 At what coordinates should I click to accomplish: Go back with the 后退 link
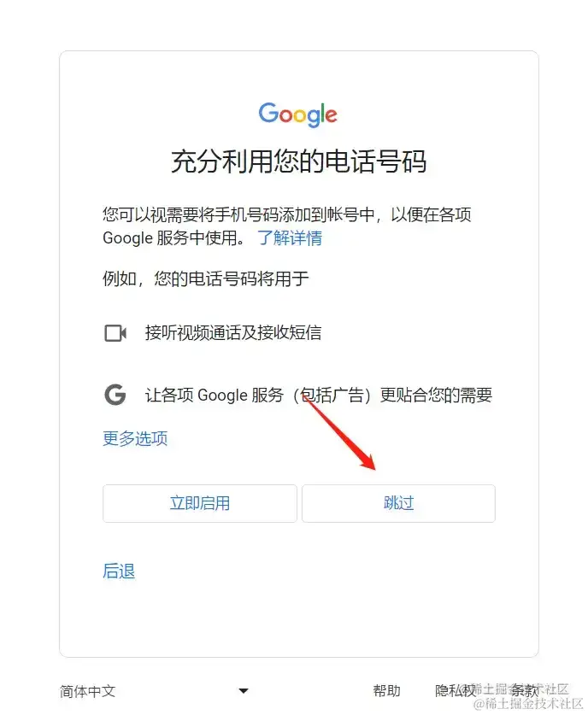pos(119,571)
